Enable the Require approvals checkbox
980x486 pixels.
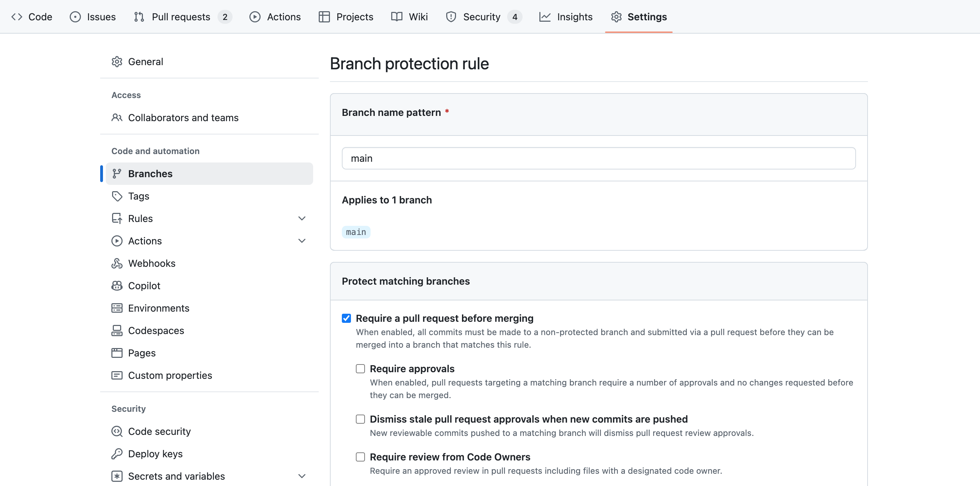360,368
